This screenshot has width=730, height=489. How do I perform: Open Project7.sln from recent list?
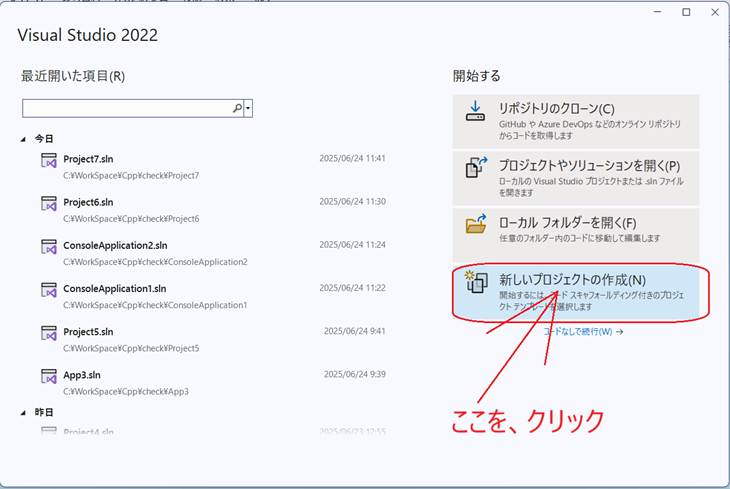[x=213, y=167]
